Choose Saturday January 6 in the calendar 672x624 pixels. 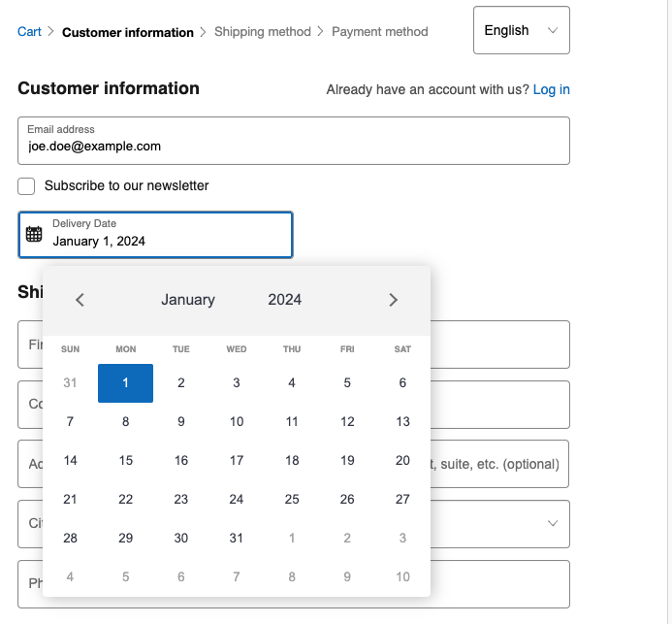[x=403, y=384]
